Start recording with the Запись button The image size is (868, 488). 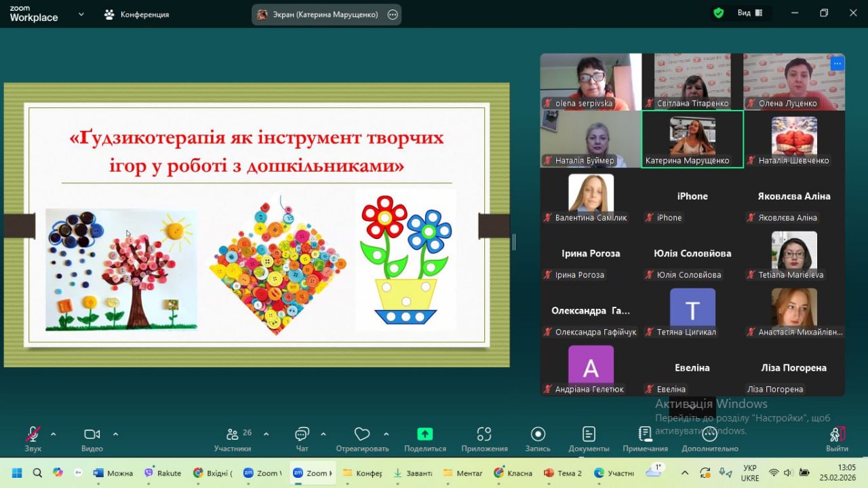[x=538, y=439]
